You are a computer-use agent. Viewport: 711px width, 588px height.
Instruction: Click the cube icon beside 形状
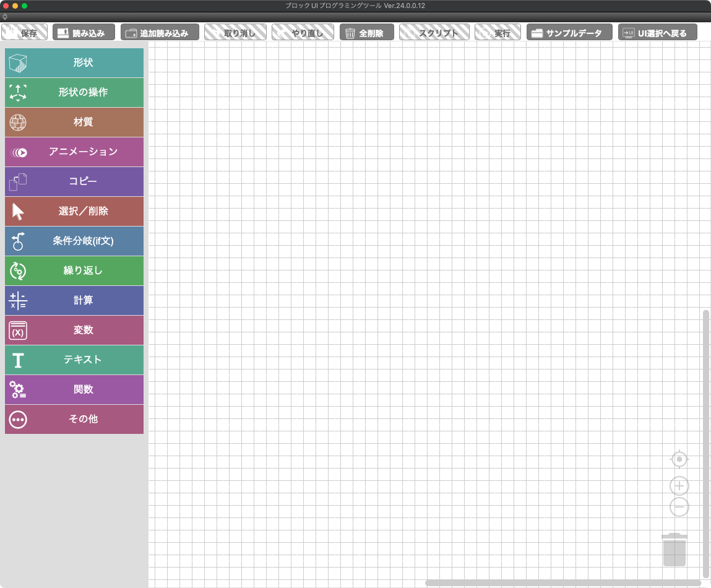click(18, 63)
